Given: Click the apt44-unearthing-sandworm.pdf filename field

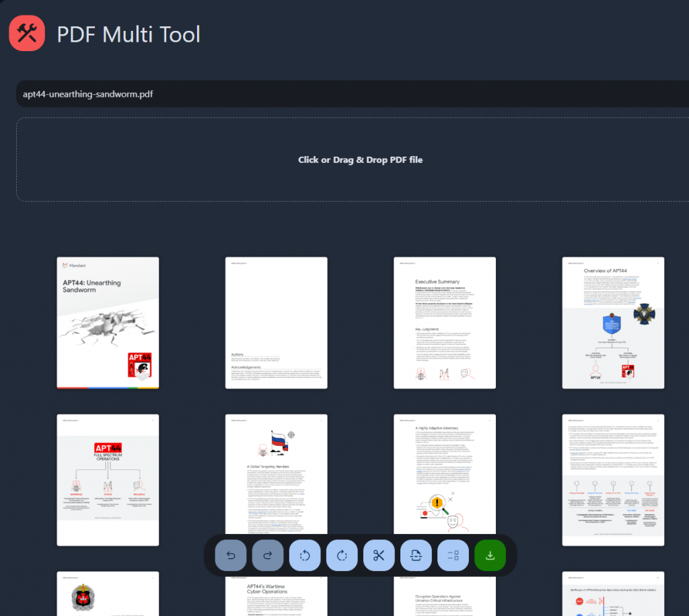Looking at the screenshot, I should (x=353, y=94).
